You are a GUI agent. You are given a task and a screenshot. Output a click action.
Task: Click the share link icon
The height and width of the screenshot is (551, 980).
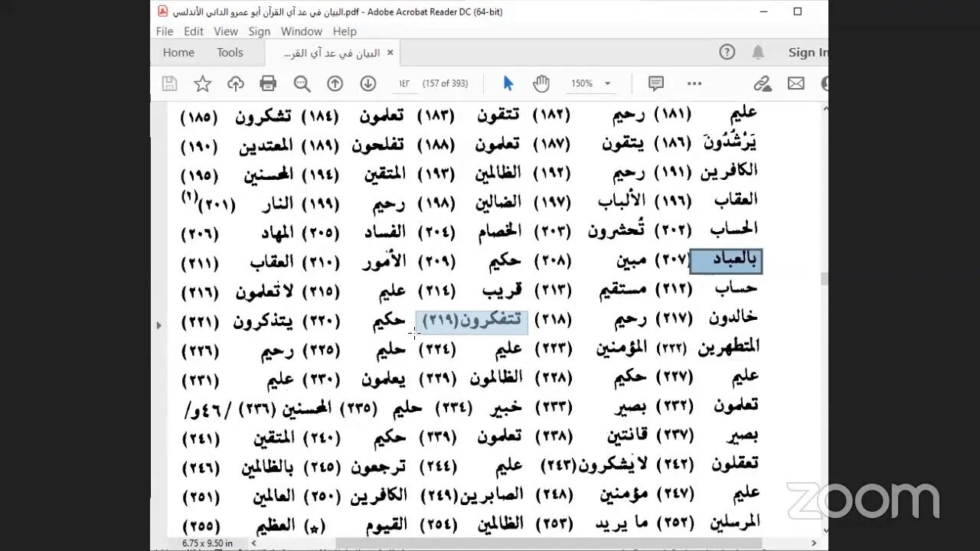(x=762, y=83)
